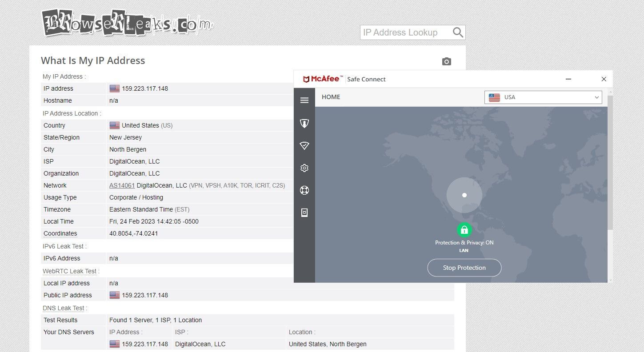Close the McAfee Safe Connect window
644x352 pixels.
click(x=604, y=79)
